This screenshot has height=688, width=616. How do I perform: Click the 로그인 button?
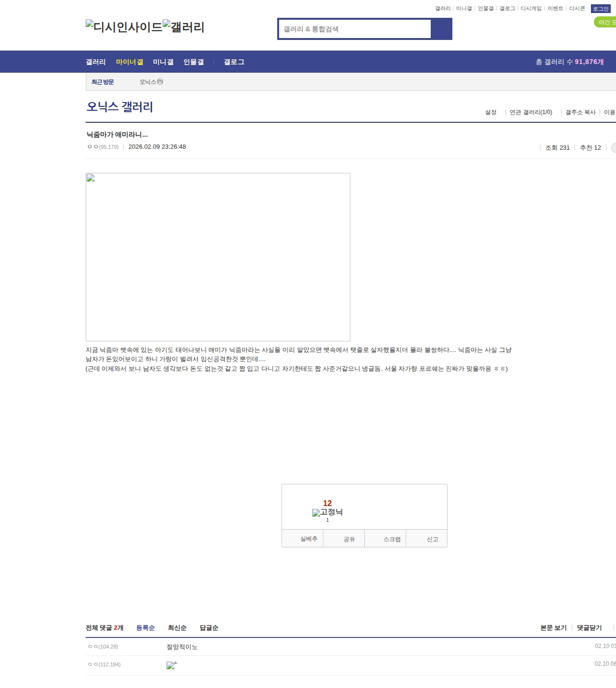pyautogui.click(x=601, y=9)
